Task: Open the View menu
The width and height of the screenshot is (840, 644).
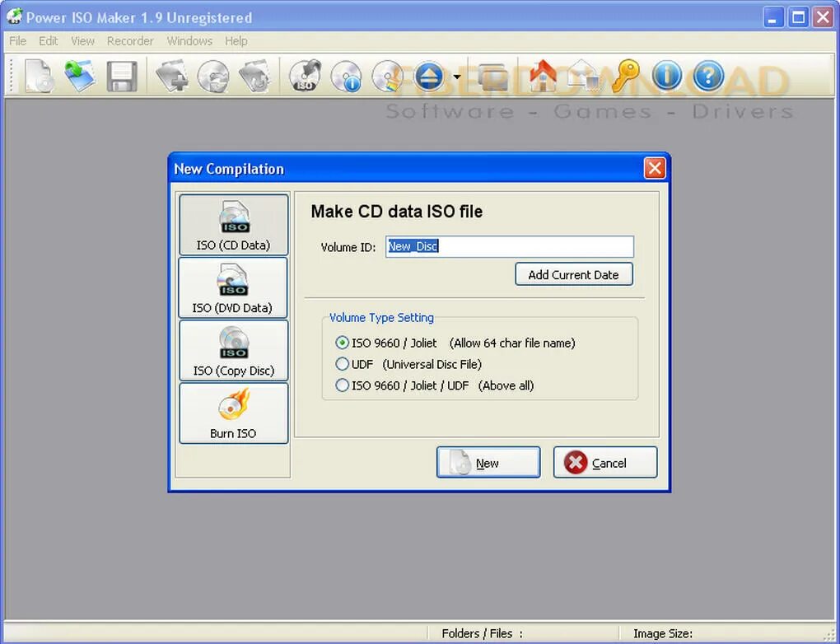Action: click(x=82, y=40)
